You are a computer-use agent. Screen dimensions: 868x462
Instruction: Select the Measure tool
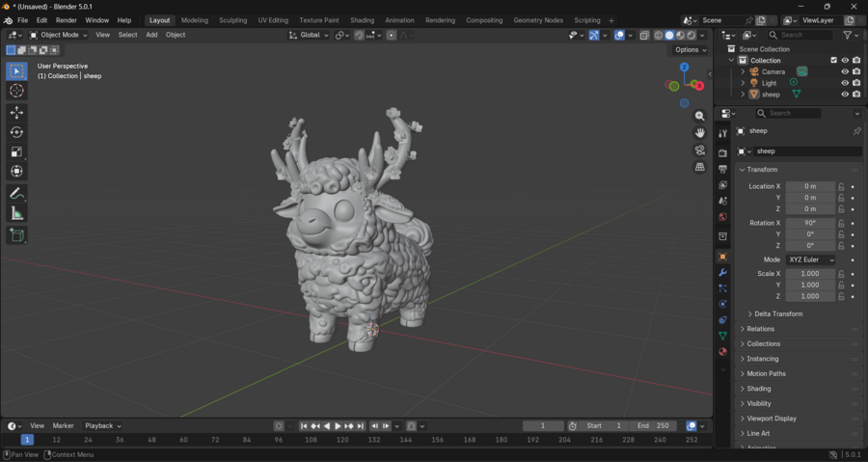(x=16, y=213)
